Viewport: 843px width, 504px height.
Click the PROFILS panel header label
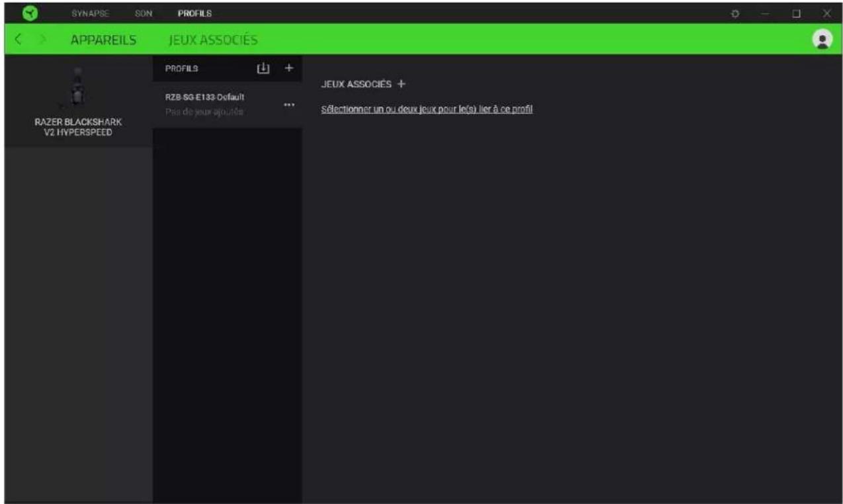181,68
